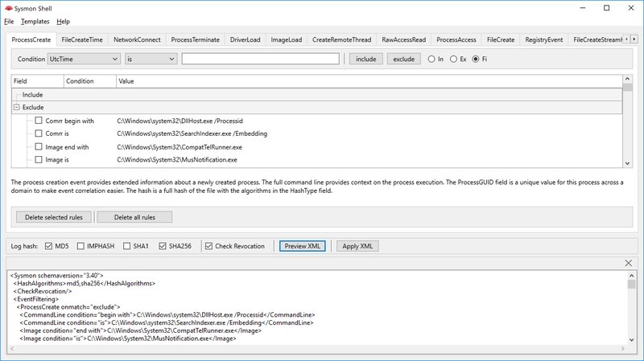
Task: Click the Field column header
Action: (x=37, y=81)
